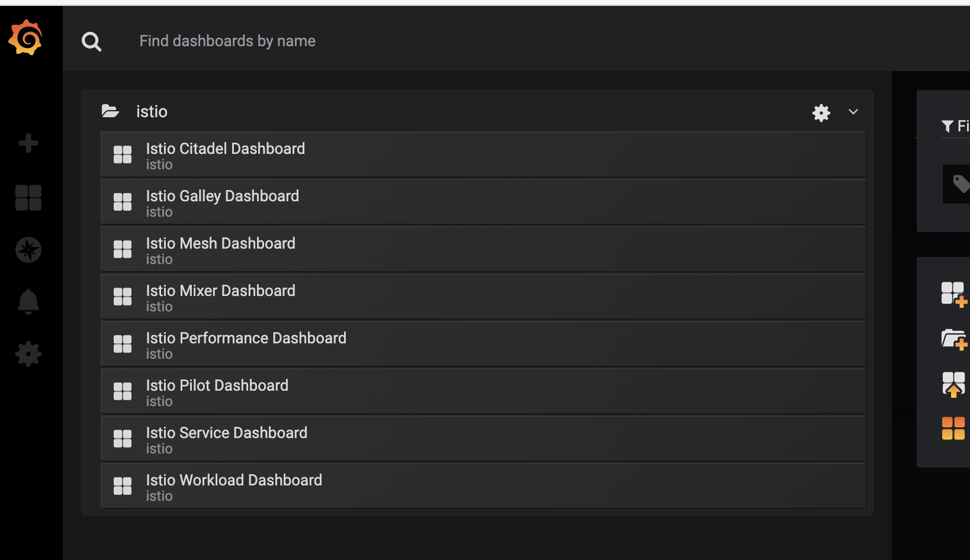Image resolution: width=970 pixels, height=560 pixels.
Task: Click the folder icon next to istio
Action: coord(110,111)
